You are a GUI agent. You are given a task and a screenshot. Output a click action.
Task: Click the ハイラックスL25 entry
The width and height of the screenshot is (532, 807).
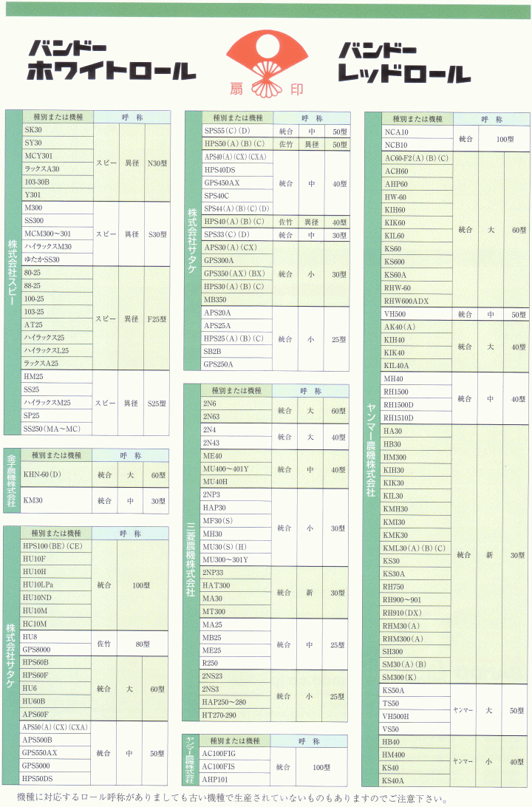tap(57, 350)
